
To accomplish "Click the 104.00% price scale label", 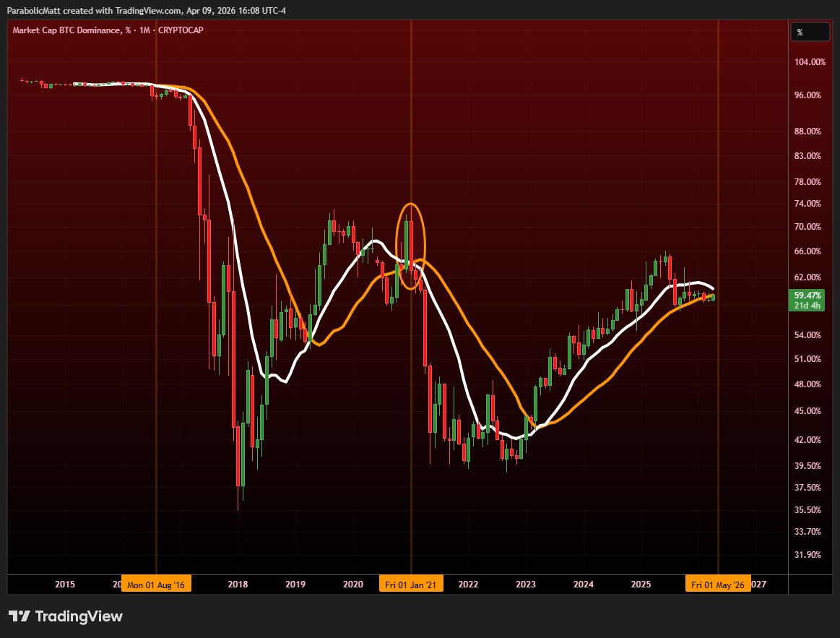I will point(810,62).
